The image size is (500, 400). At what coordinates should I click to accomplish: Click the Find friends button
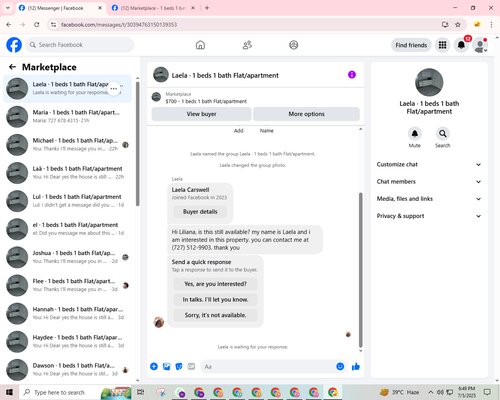pyautogui.click(x=411, y=45)
